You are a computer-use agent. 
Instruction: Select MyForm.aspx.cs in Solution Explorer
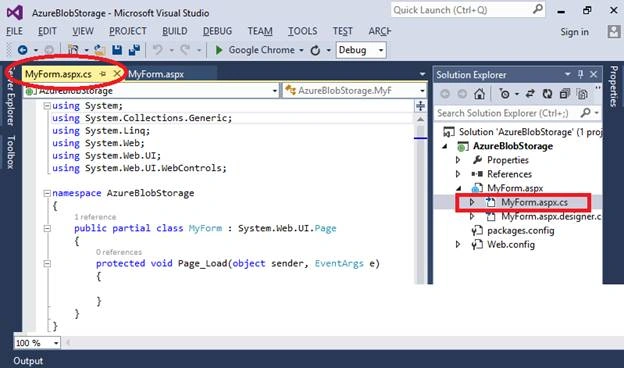(534, 202)
